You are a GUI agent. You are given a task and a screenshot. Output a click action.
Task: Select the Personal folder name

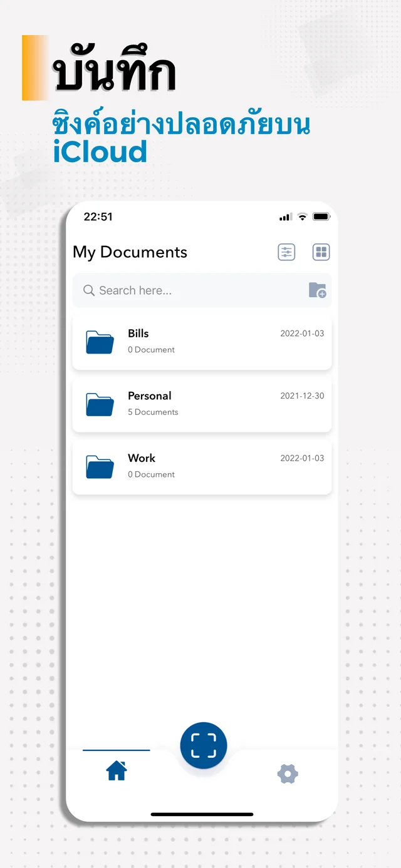click(150, 396)
